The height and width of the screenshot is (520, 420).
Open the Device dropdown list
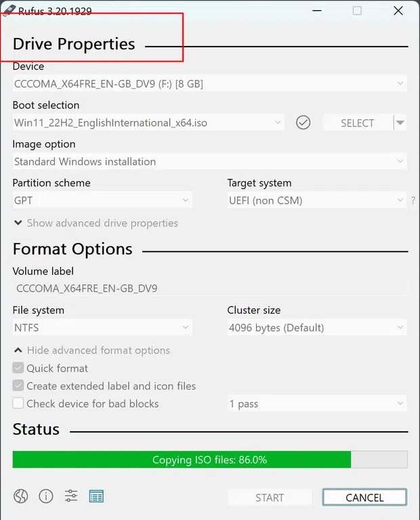click(x=210, y=84)
